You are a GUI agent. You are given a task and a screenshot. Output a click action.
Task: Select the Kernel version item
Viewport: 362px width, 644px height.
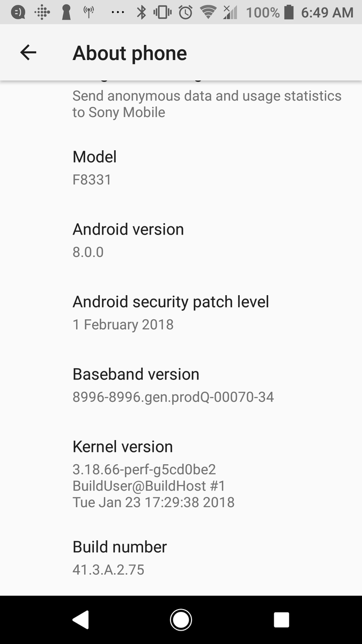[x=181, y=474]
